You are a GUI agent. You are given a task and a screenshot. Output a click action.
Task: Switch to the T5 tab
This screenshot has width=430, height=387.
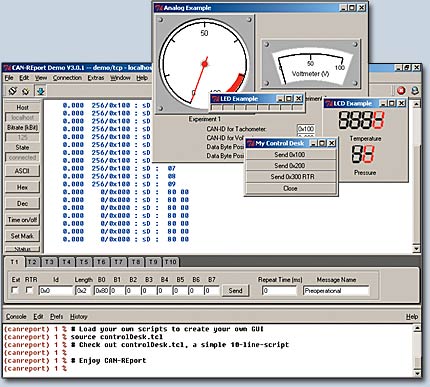(84, 262)
